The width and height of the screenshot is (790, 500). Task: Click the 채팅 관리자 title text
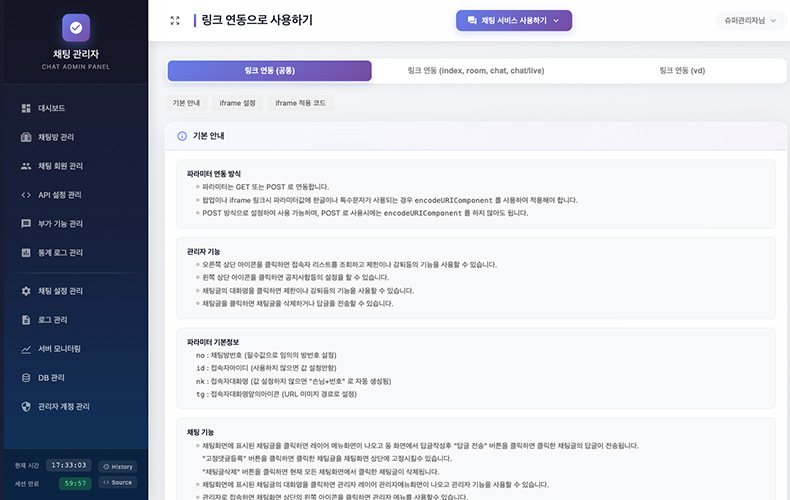[x=76, y=54]
